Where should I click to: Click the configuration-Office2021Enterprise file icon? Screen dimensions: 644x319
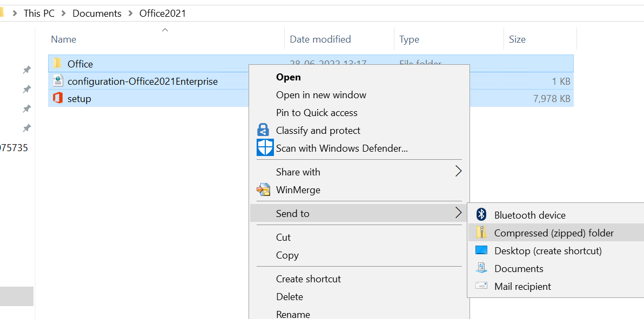click(x=58, y=82)
